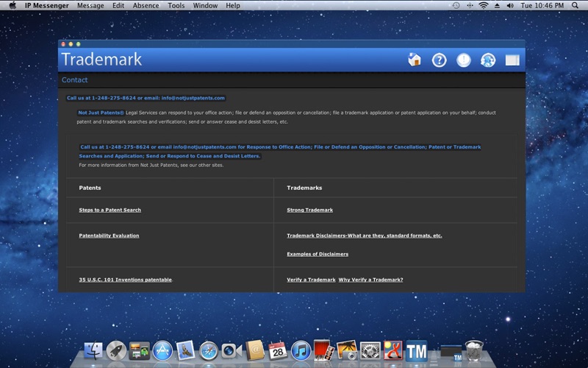This screenshot has height=368, width=588.
Task: Click the Trademarks column header
Action: (x=304, y=188)
